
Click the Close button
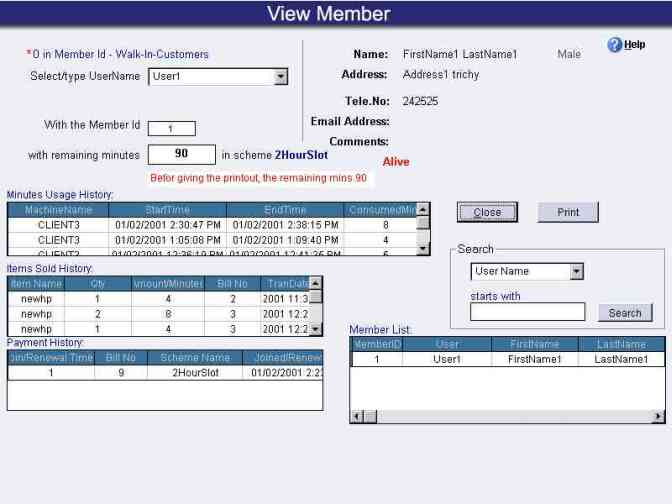pyautogui.click(x=487, y=212)
